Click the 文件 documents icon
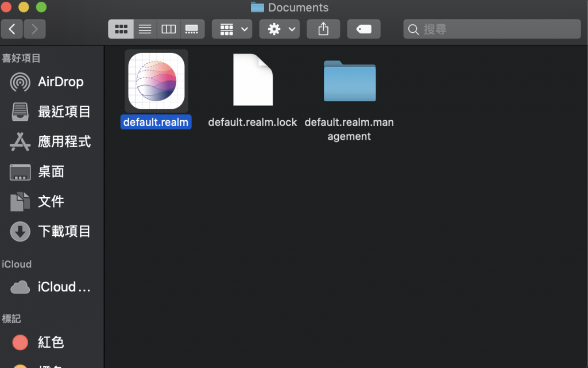Screen dimensions: 588x368 [20, 202]
